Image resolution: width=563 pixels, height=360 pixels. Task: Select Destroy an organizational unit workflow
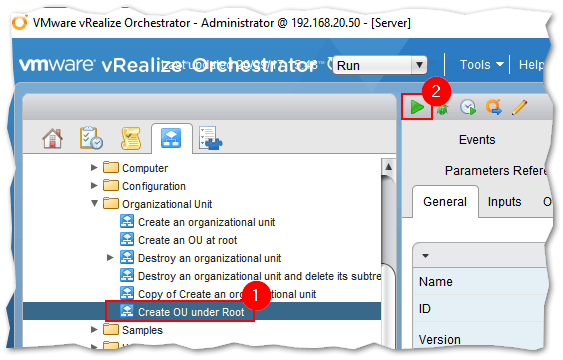coord(209,258)
